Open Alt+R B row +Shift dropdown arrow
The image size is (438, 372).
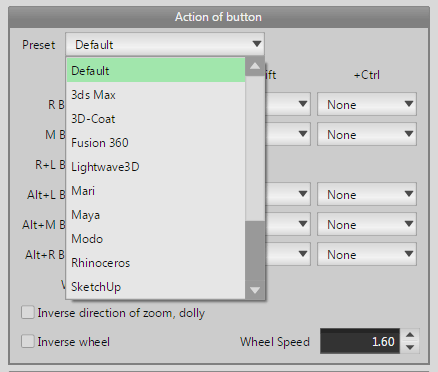pos(303,254)
